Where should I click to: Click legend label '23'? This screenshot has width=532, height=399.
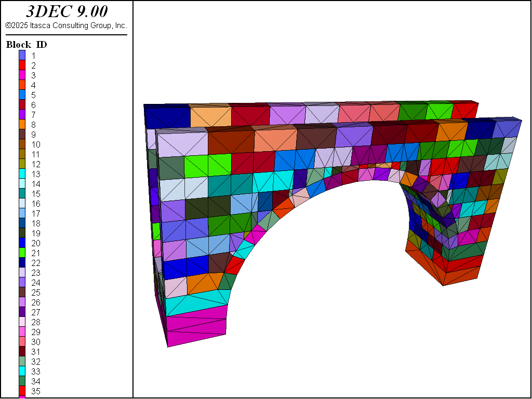pyautogui.click(x=36, y=272)
